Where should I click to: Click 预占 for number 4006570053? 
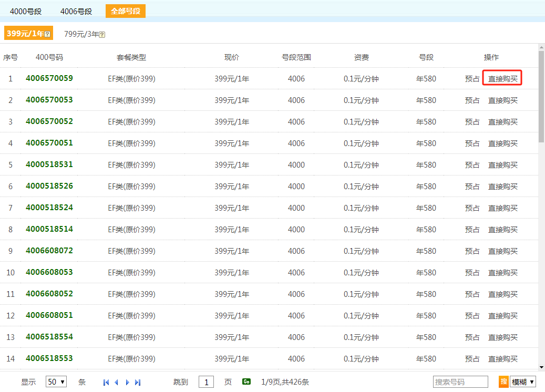pyautogui.click(x=472, y=100)
